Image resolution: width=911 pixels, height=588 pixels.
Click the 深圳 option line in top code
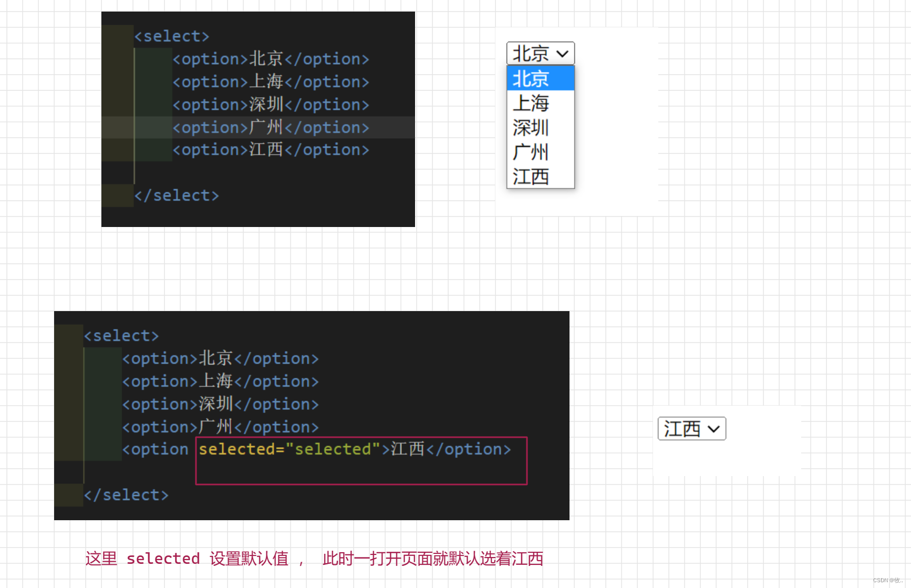(x=271, y=105)
